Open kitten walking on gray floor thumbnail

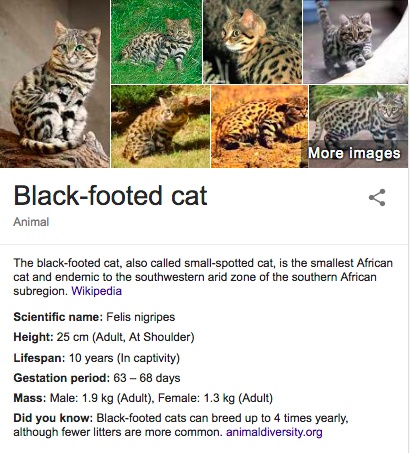[356, 42]
